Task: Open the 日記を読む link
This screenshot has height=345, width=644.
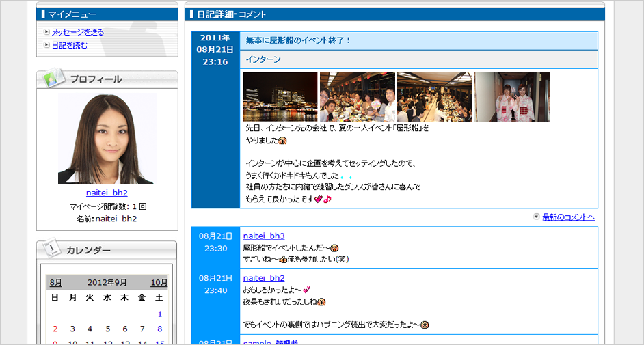Action: click(x=70, y=45)
